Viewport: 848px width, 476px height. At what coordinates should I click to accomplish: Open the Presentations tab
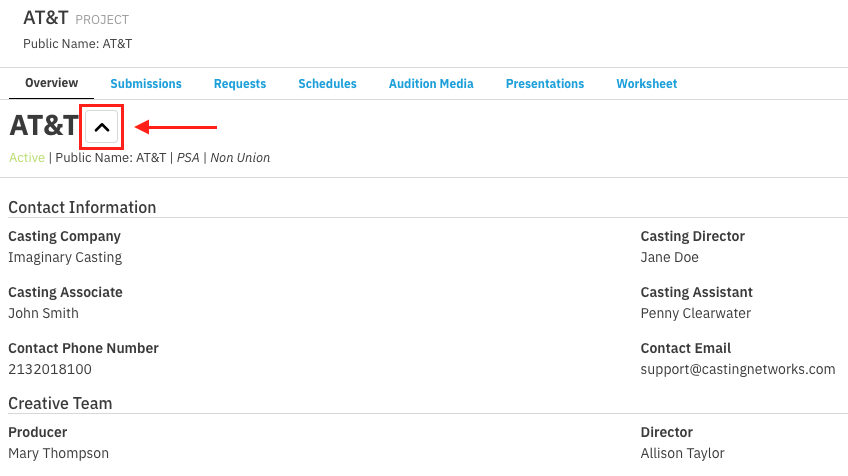[545, 84]
